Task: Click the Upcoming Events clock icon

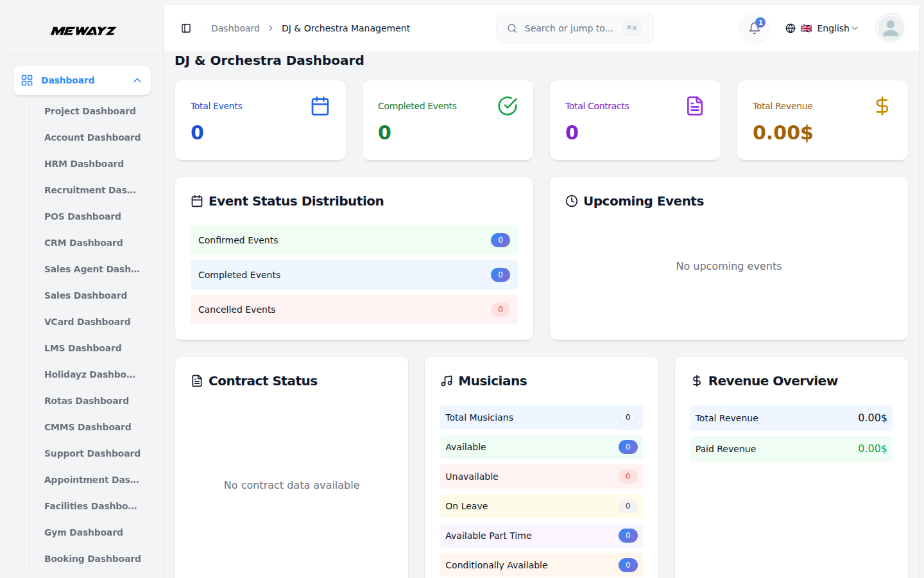Action: (572, 201)
